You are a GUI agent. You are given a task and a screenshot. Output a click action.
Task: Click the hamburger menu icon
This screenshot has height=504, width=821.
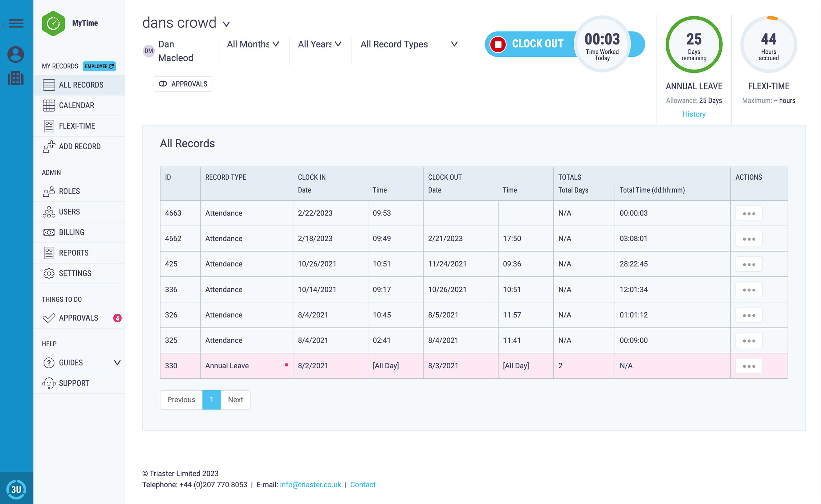point(16,23)
